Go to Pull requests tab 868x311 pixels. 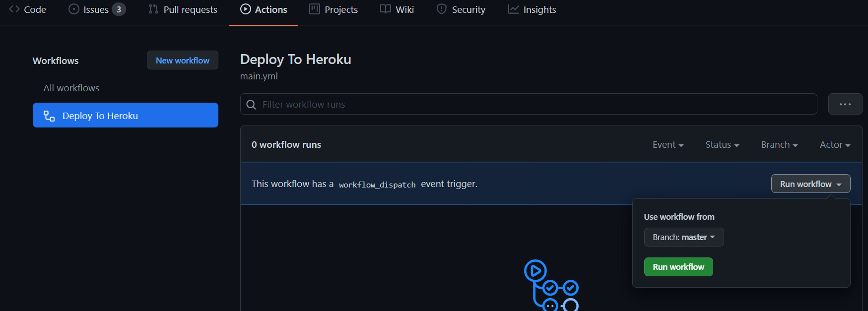click(x=183, y=9)
